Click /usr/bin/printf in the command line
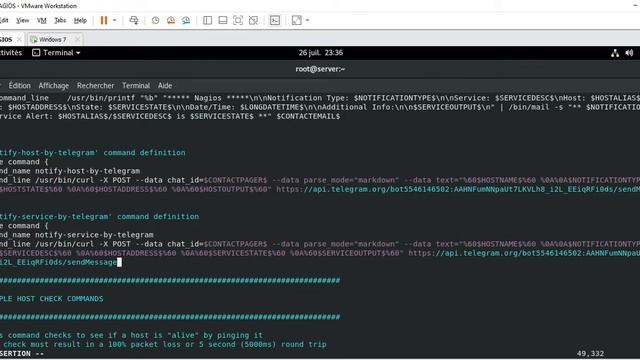 (x=101, y=98)
